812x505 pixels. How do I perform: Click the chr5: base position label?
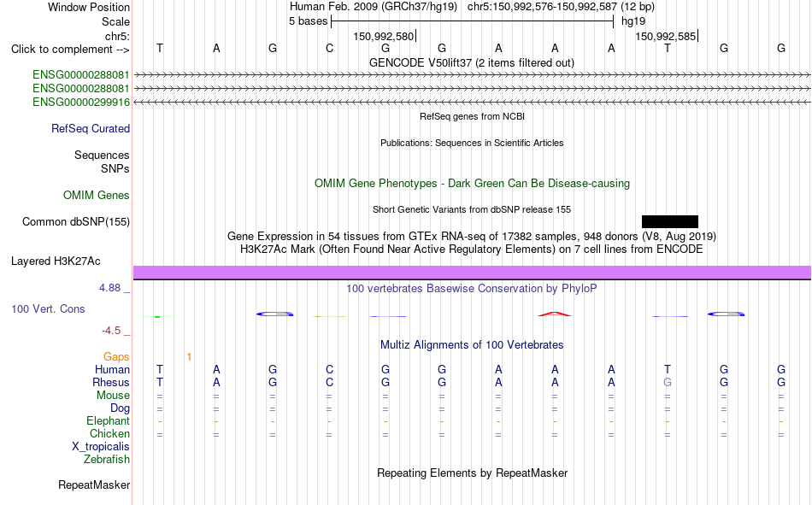(117, 36)
